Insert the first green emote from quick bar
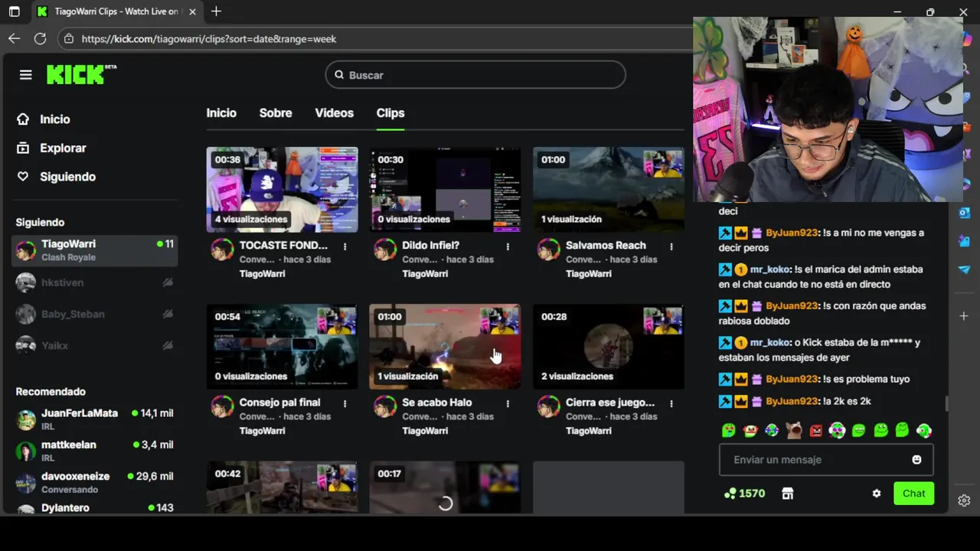The width and height of the screenshot is (980, 551). [728, 430]
